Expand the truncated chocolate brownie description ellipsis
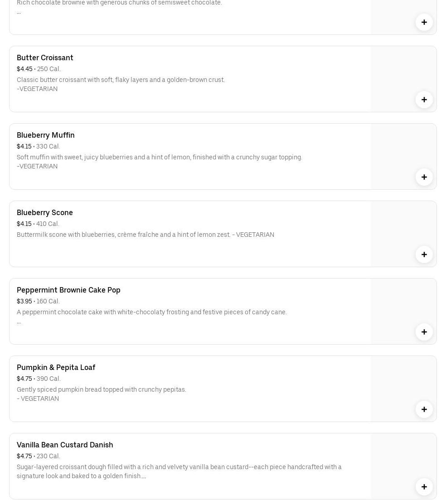Screen dimensions: 446x504 point(19,12)
